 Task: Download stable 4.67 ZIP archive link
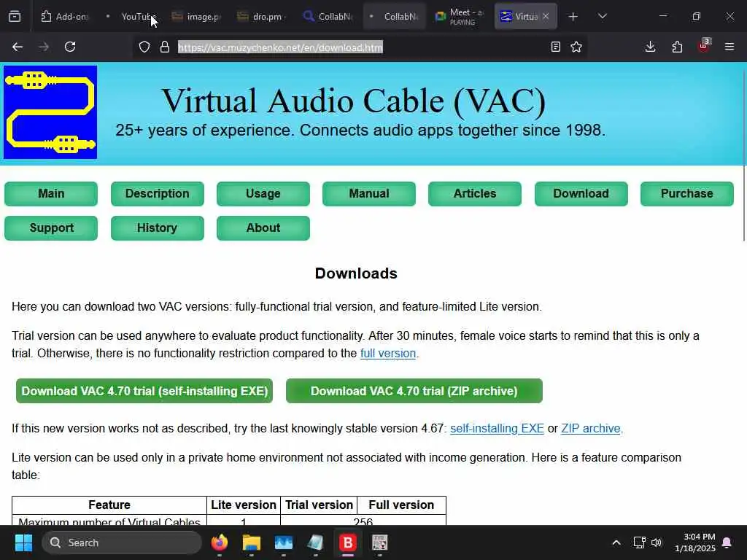[591, 428]
